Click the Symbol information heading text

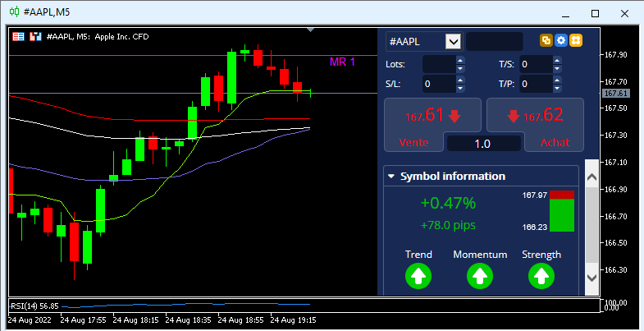point(453,177)
